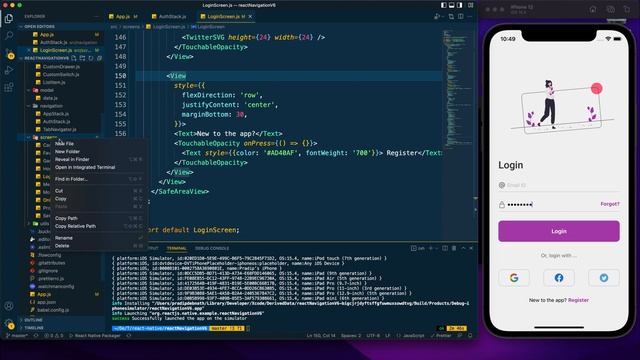Close the LoginScreen.js tab
640x360 pixels.
click(x=250, y=16)
